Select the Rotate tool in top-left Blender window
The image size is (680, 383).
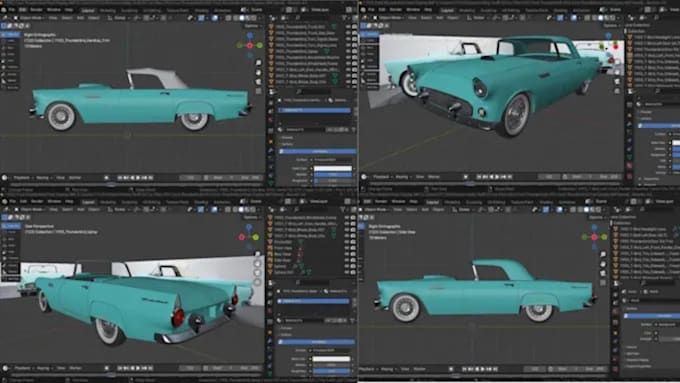[11, 54]
